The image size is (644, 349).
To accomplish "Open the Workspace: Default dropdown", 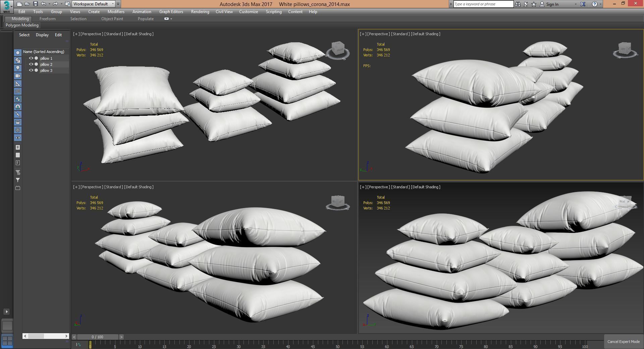I will (x=94, y=4).
